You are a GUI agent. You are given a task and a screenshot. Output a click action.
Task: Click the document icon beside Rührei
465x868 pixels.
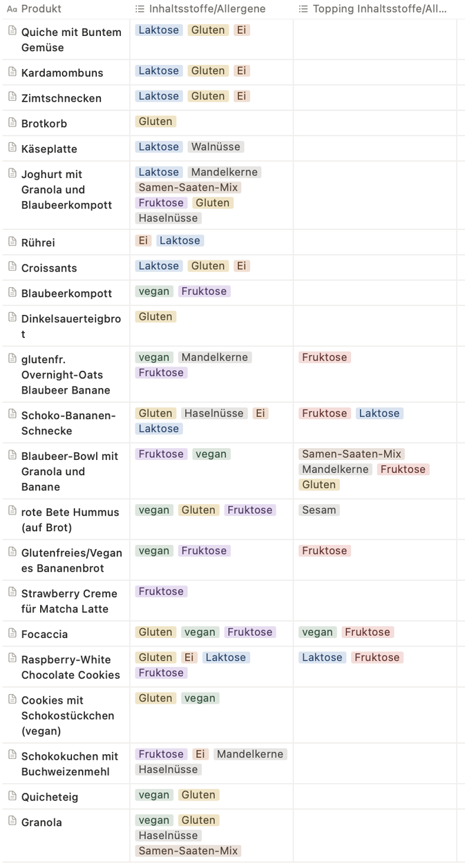[12, 242]
